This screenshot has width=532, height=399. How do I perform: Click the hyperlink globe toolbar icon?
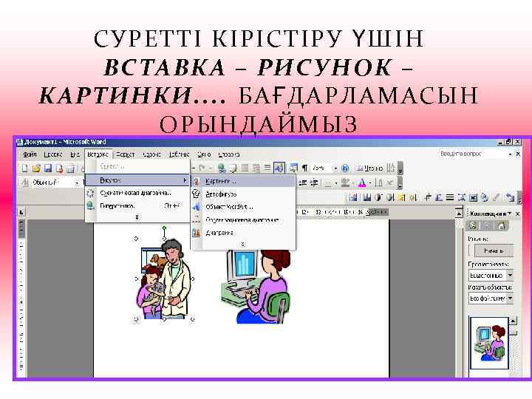pyautogui.click(x=222, y=168)
